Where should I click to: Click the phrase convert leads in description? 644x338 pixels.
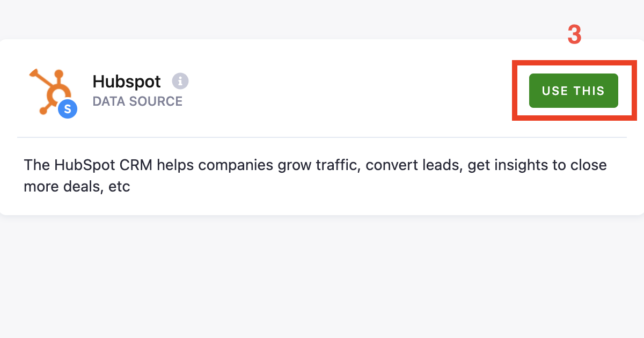tap(410, 165)
